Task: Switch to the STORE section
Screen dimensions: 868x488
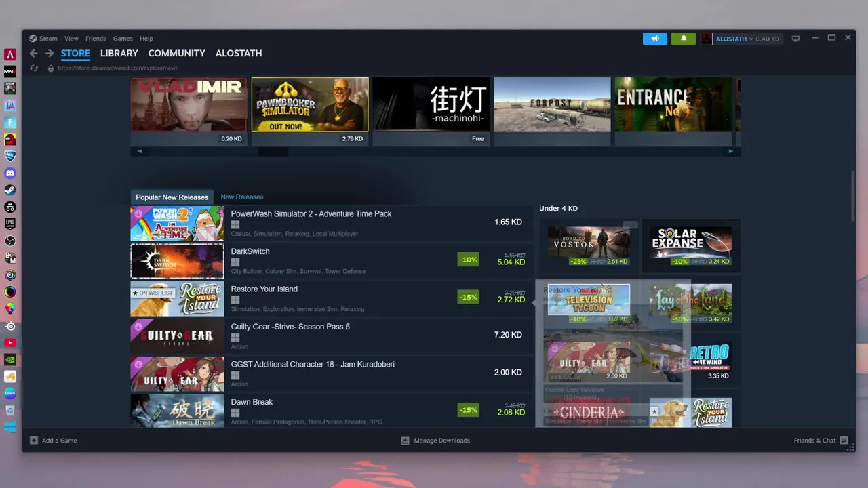Action: pos(75,54)
